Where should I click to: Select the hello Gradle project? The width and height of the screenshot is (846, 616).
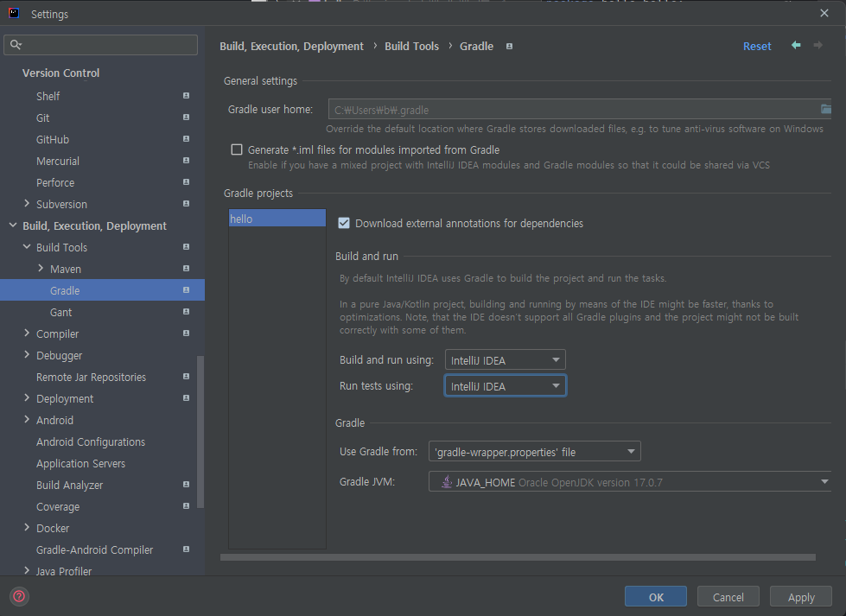click(x=277, y=218)
